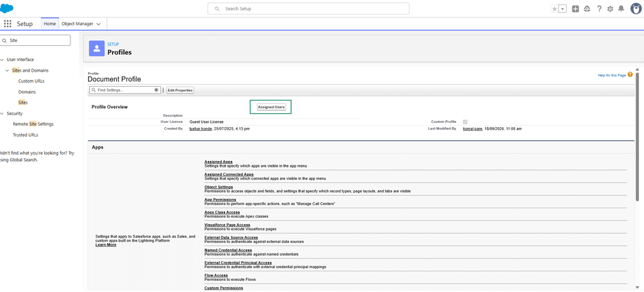Open the user avatar menu
This screenshot has height=292, width=644.
[x=636, y=9]
